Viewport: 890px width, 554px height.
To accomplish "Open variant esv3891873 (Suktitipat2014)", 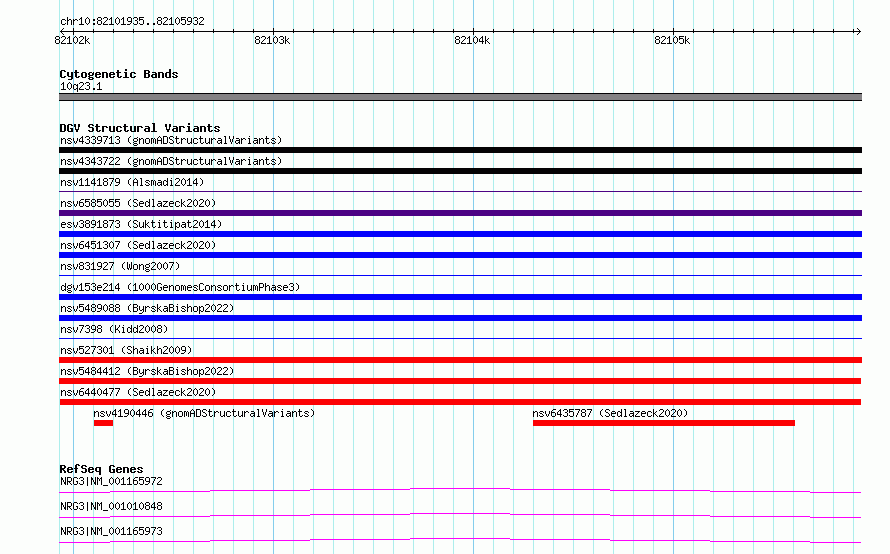I will pyautogui.click(x=141, y=224).
